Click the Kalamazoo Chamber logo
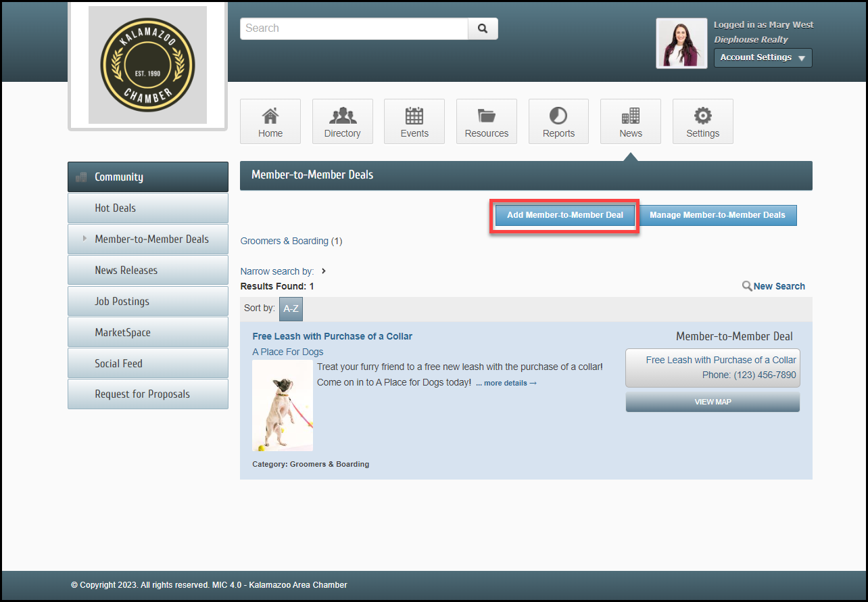The image size is (868, 602). click(x=147, y=65)
